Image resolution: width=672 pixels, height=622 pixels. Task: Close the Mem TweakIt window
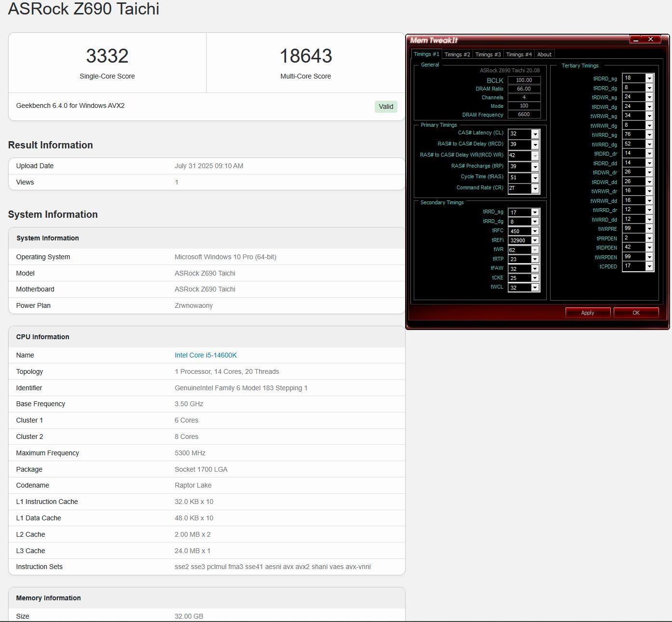click(x=651, y=40)
